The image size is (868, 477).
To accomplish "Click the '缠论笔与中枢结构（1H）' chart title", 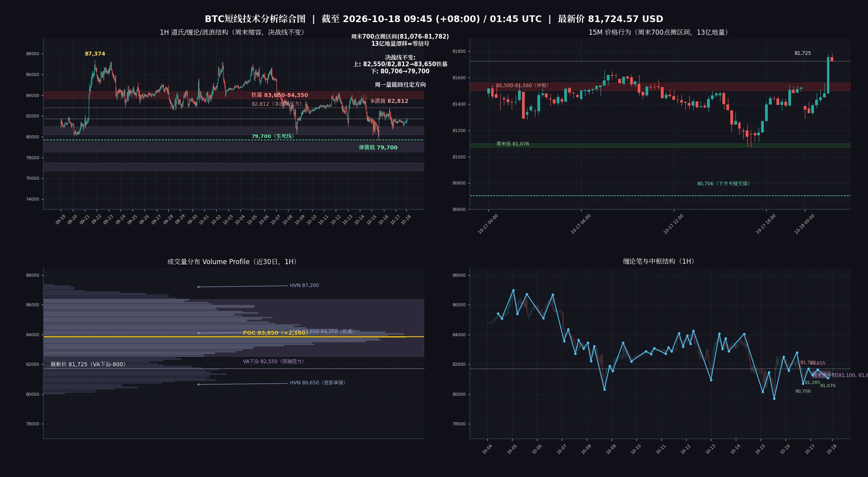I will point(660,261).
